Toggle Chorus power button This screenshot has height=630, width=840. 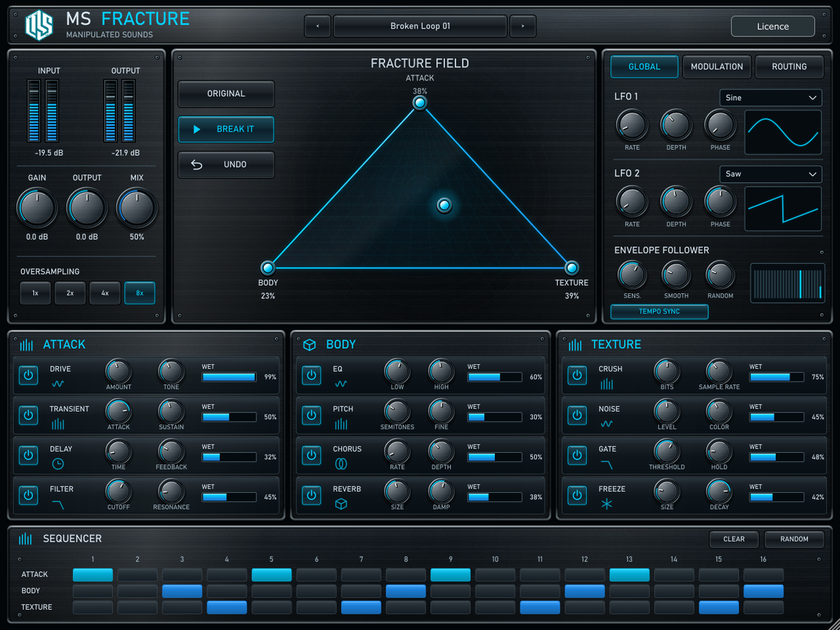tap(311, 455)
